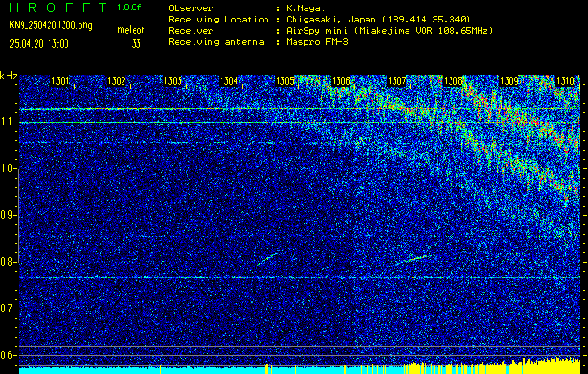Screen dimensions: 588x374
Task: Click the 1309 time marker
Action: click(509, 81)
